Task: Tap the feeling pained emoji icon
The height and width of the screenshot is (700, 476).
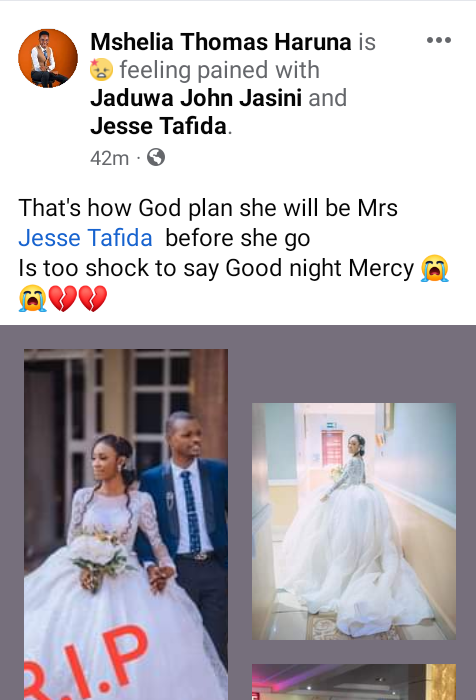Action: click(101, 70)
